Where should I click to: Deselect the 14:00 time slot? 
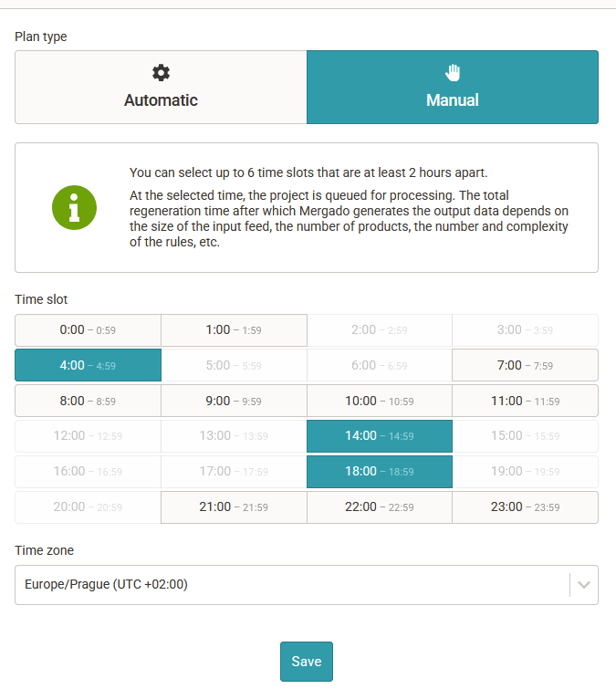pos(380,436)
